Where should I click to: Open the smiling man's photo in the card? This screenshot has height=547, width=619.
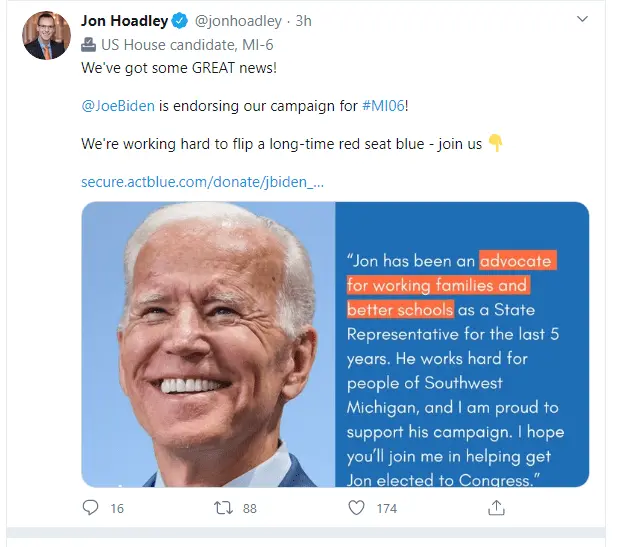click(207, 344)
